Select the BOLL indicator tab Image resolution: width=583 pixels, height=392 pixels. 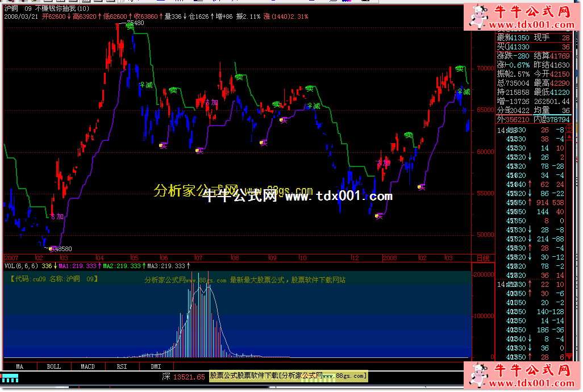click(x=53, y=366)
